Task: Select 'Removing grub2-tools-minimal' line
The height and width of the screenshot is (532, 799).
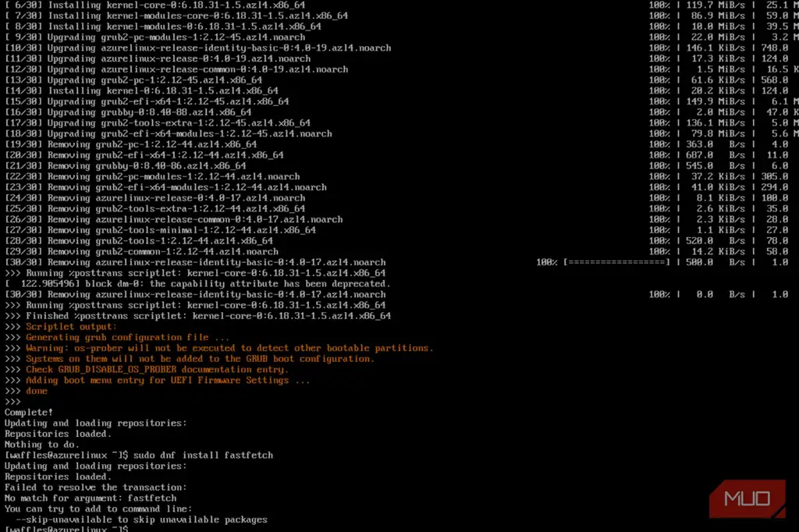Action: [161, 230]
